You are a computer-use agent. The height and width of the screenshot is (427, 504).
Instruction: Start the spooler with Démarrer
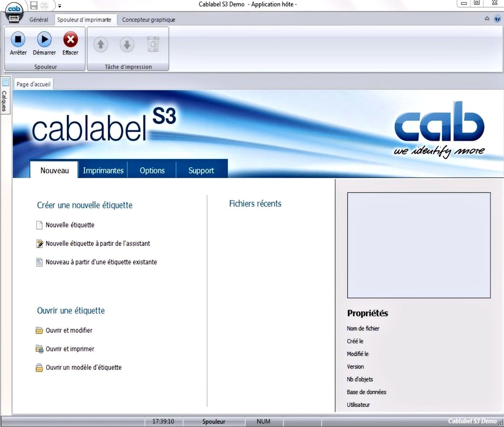pos(44,40)
